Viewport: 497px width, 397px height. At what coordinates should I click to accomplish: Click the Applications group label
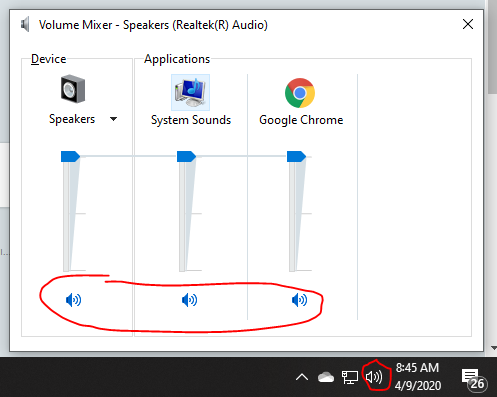(177, 59)
